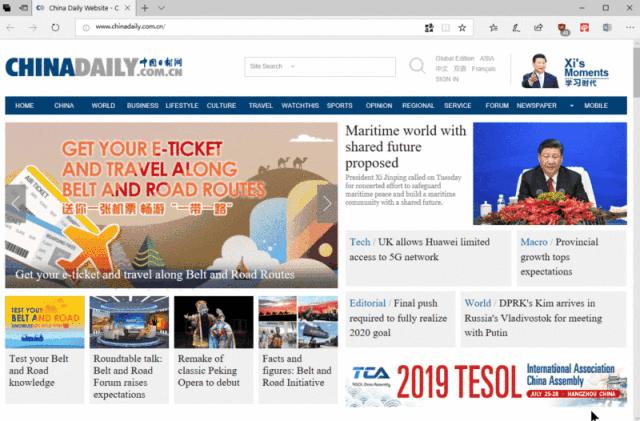Open Facts and figures Belt and Road thumbnail
This screenshot has height=421, width=640.
click(x=298, y=322)
